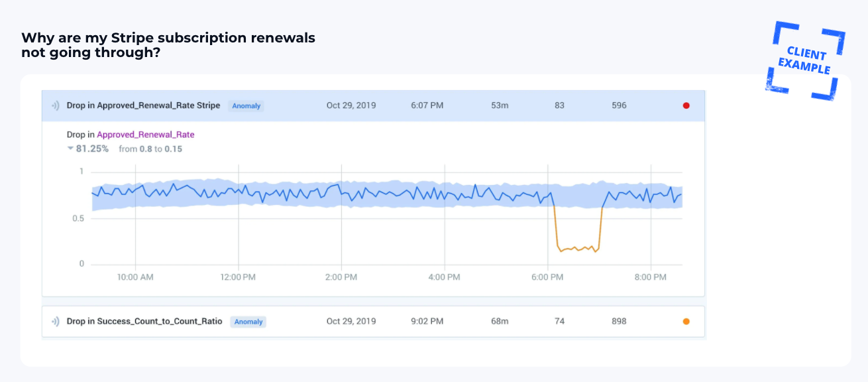
Task: Collapse the Drop in Approved_Renewal_Rate Stripe alert row
Action: [x=373, y=105]
